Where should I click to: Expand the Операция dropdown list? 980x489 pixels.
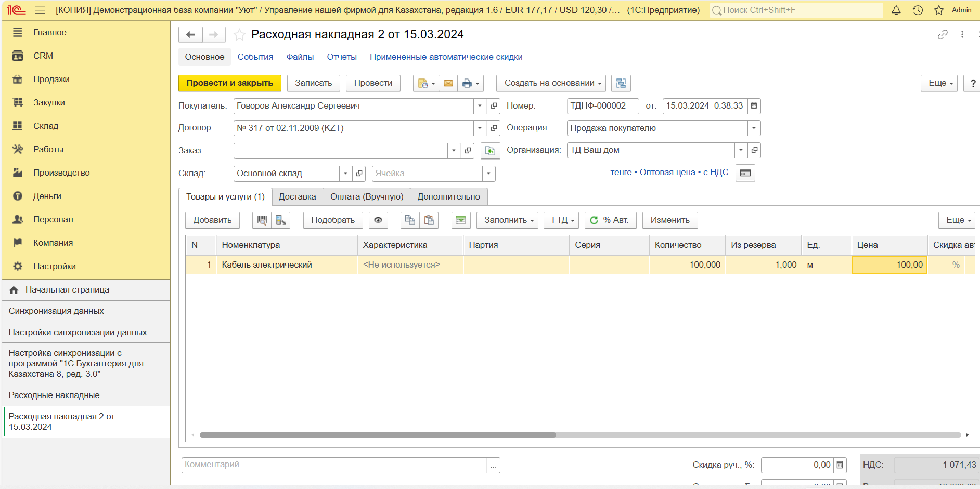click(754, 128)
